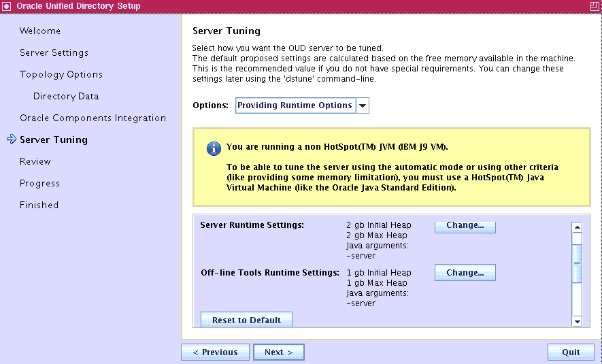Continue with the Next button
The height and width of the screenshot is (364, 602).
click(279, 352)
